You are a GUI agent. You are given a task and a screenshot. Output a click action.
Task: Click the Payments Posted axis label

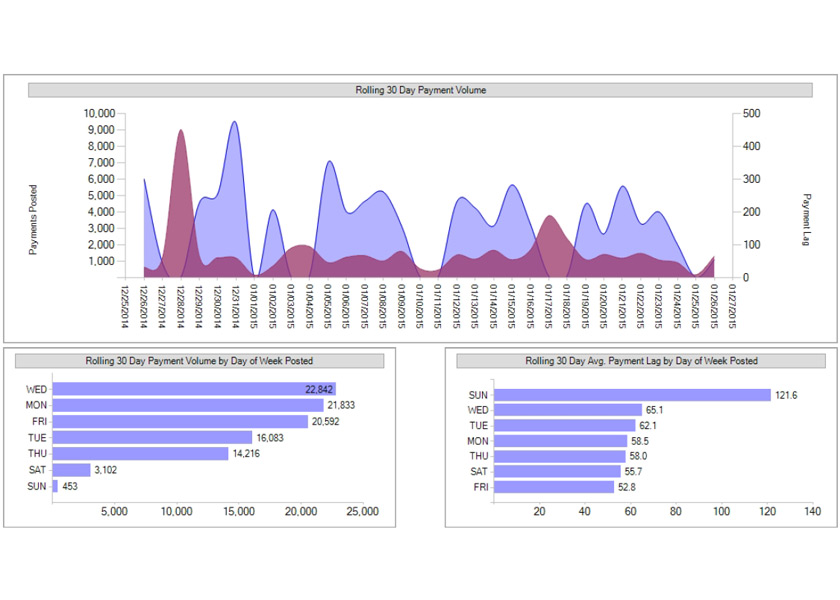tap(33, 219)
